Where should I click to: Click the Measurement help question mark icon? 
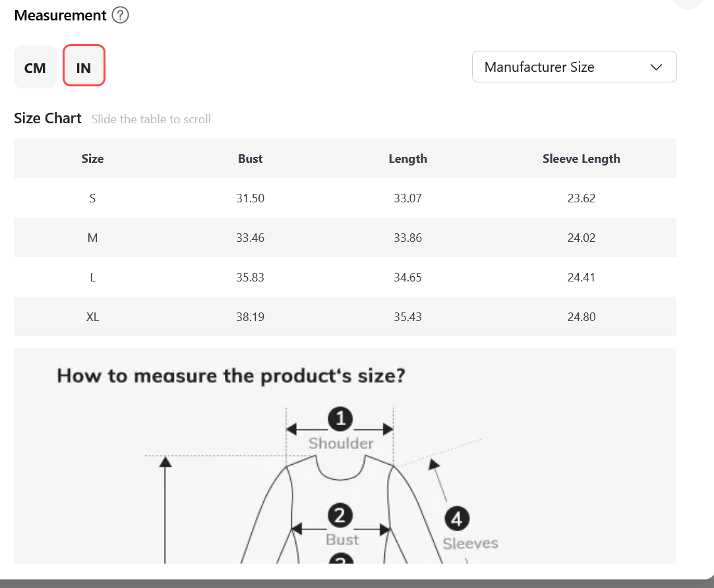coord(120,15)
